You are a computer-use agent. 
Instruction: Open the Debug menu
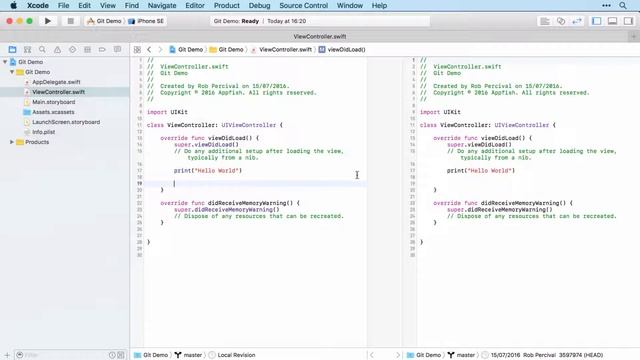[x=260, y=5]
